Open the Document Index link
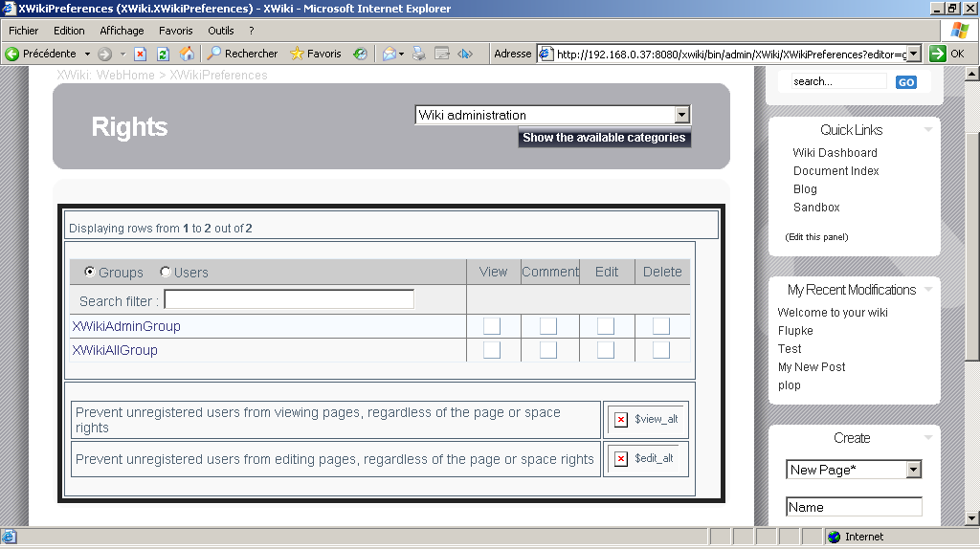 point(836,171)
